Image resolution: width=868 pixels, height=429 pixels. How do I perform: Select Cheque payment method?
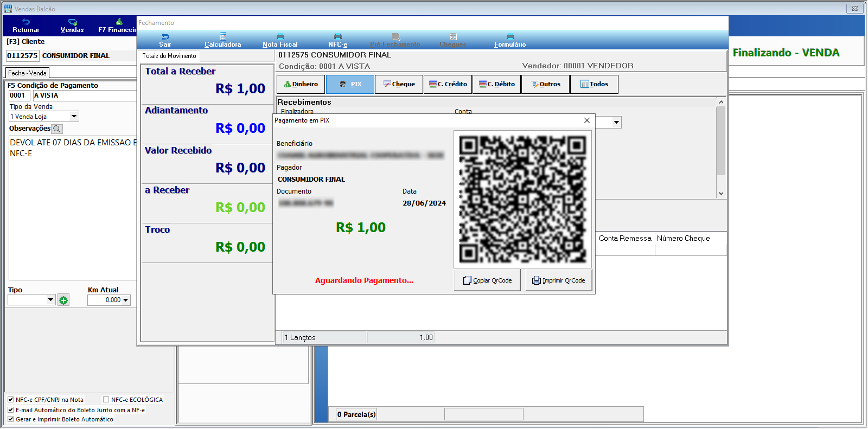399,84
